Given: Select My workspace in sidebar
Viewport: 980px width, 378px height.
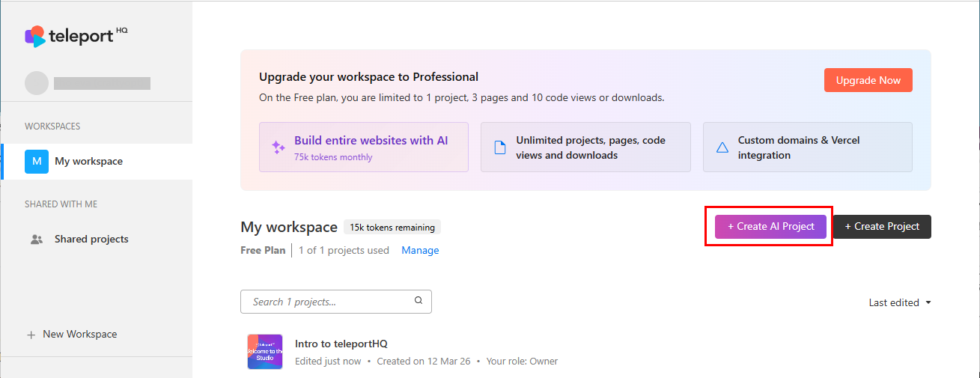Looking at the screenshot, I should (x=97, y=162).
